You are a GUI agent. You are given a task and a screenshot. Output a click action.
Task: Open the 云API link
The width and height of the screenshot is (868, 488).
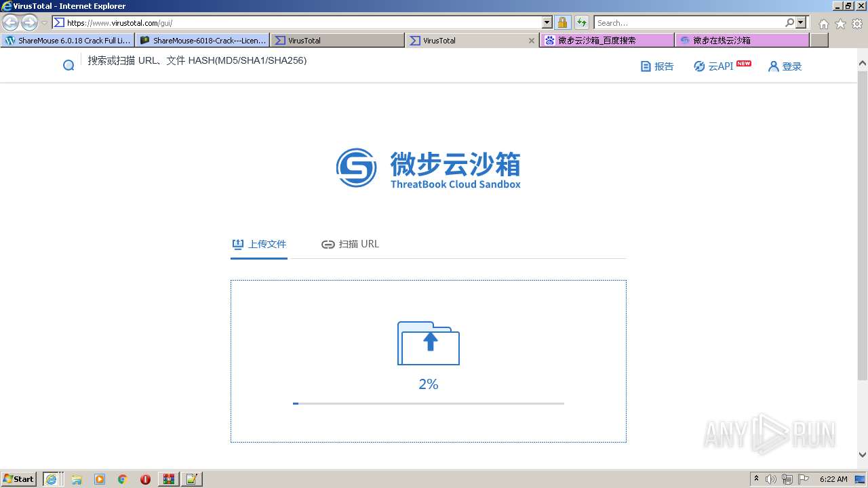(722, 66)
